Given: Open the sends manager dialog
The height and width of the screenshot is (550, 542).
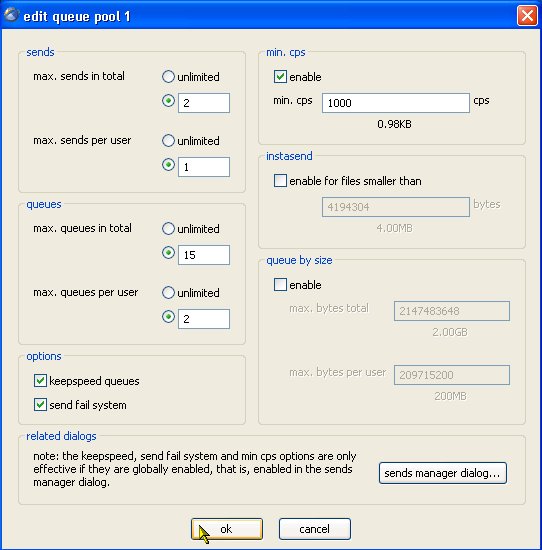Looking at the screenshot, I should [x=443, y=473].
